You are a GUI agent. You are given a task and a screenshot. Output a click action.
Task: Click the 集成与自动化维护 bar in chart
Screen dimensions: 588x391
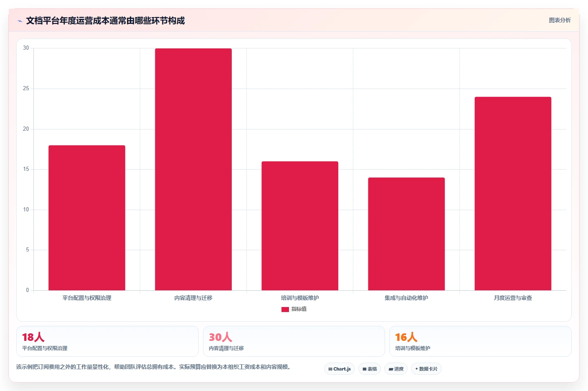pos(406,234)
